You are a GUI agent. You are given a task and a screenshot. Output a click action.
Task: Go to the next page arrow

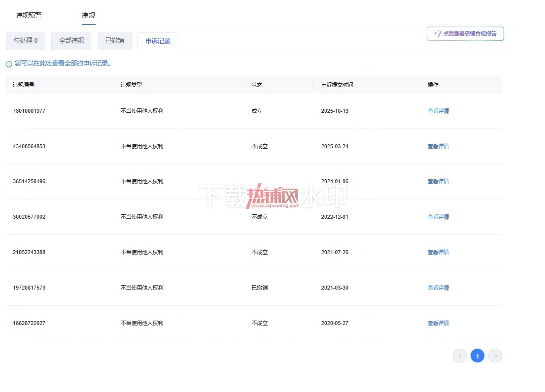tap(495, 356)
